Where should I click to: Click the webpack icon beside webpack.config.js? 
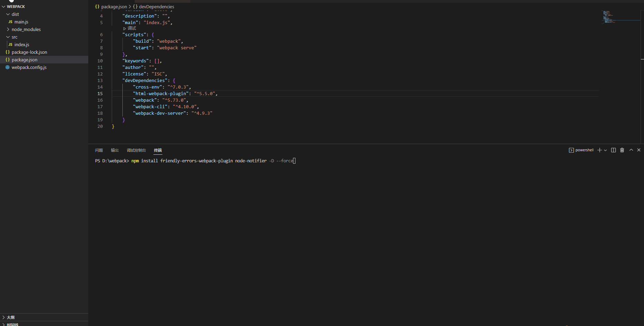pos(8,67)
